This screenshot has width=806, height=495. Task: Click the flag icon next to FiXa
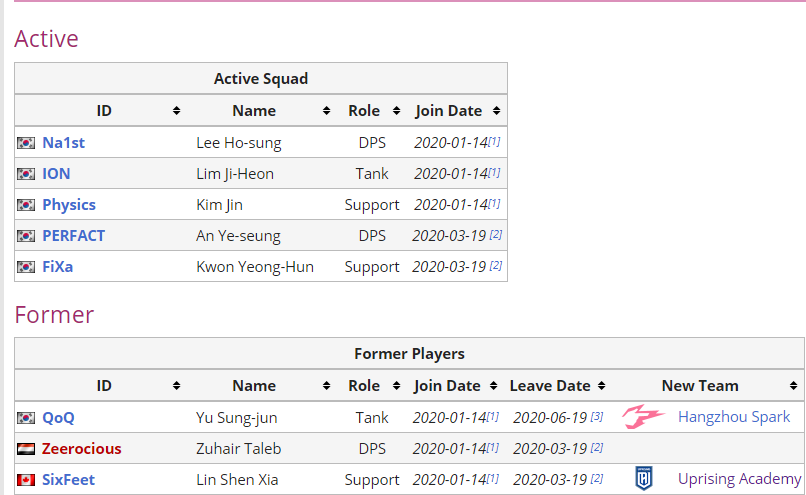coord(26,267)
